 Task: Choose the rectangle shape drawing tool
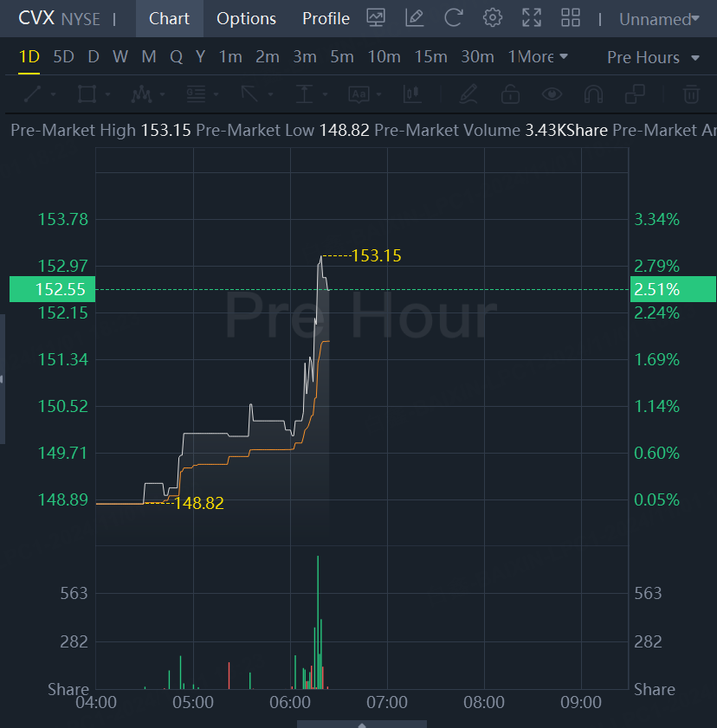[x=87, y=94]
